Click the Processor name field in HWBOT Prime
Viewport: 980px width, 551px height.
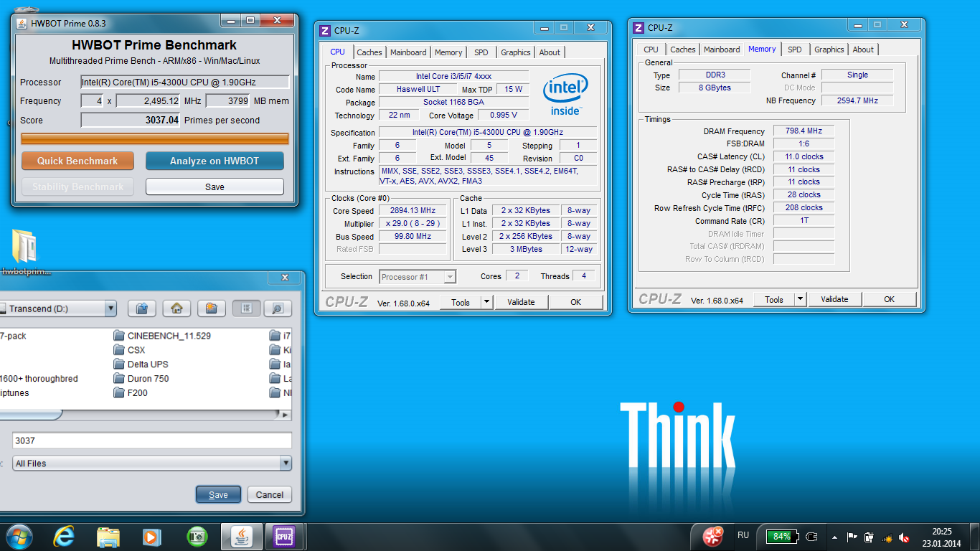pyautogui.click(x=185, y=82)
